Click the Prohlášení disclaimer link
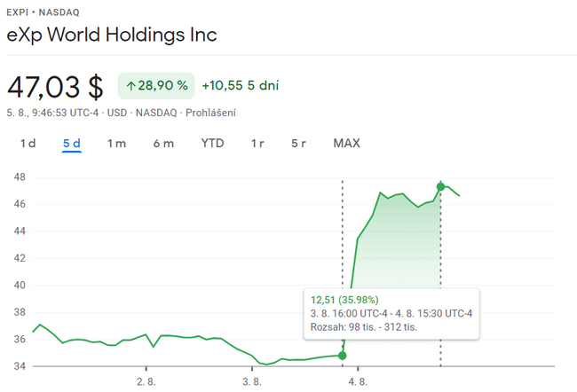Screen dimensions: 577x392 [x=210, y=113]
